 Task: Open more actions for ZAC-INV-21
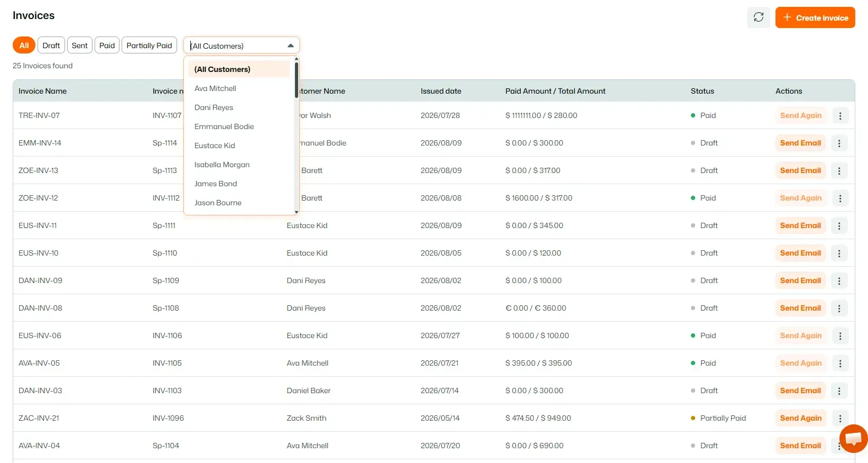coord(840,418)
